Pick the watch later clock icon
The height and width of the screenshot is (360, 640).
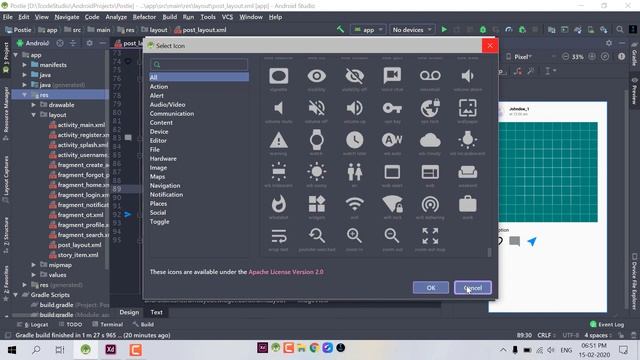[354, 140]
